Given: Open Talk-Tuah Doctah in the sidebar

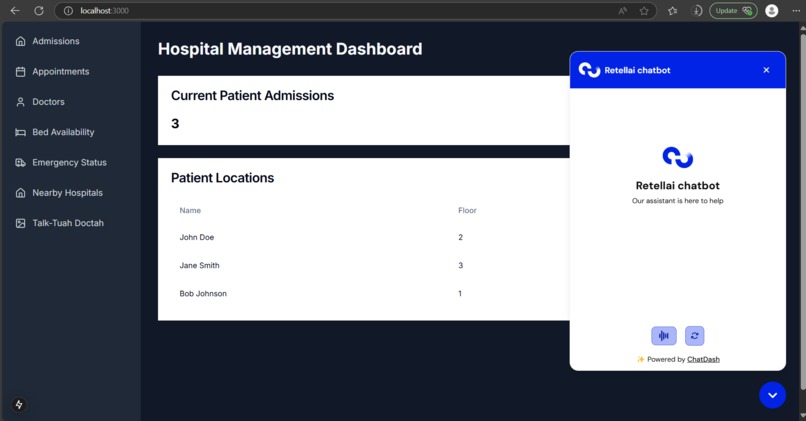Looking at the screenshot, I should 60,223.
